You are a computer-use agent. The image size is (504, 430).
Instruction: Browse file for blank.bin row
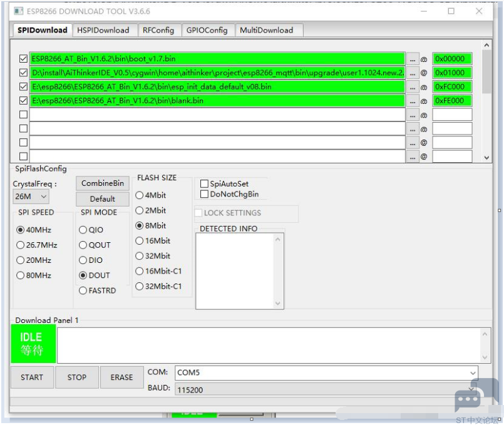(x=413, y=101)
